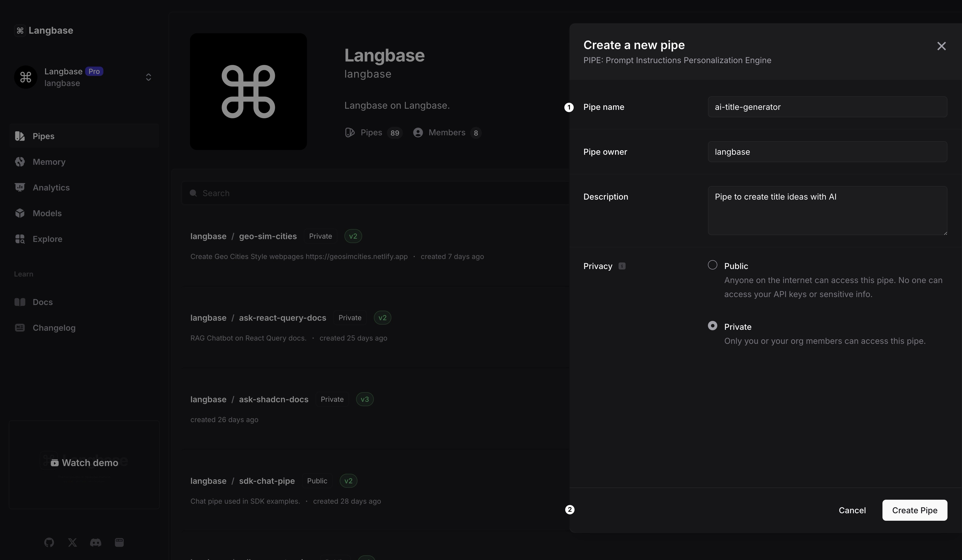Viewport: 962px width, 560px height.
Task: Open the Memory section in sidebar
Action: click(x=49, y=162)
